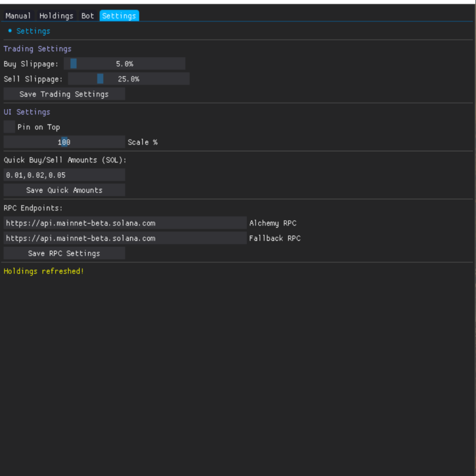Click the UI Settings section heading
Image resolution: width=476 pixels, height=476 pixels.
coord(27,112)
